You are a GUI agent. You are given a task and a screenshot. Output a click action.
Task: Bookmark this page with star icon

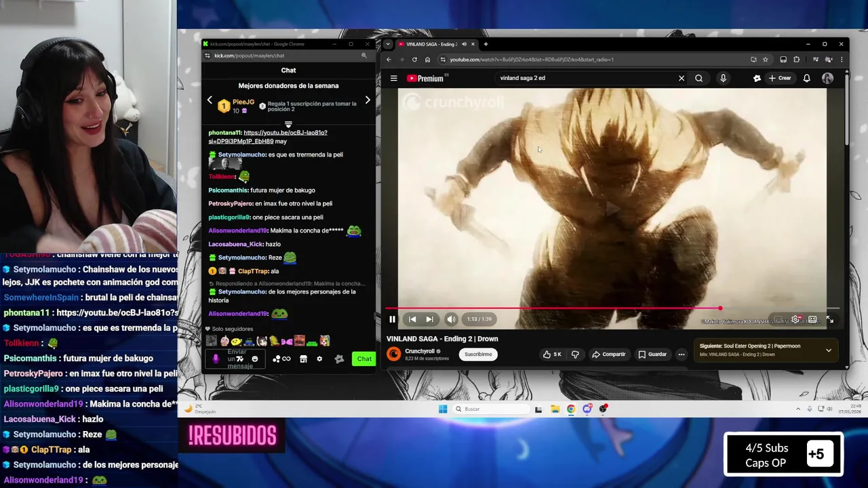[x=765, y=60]
